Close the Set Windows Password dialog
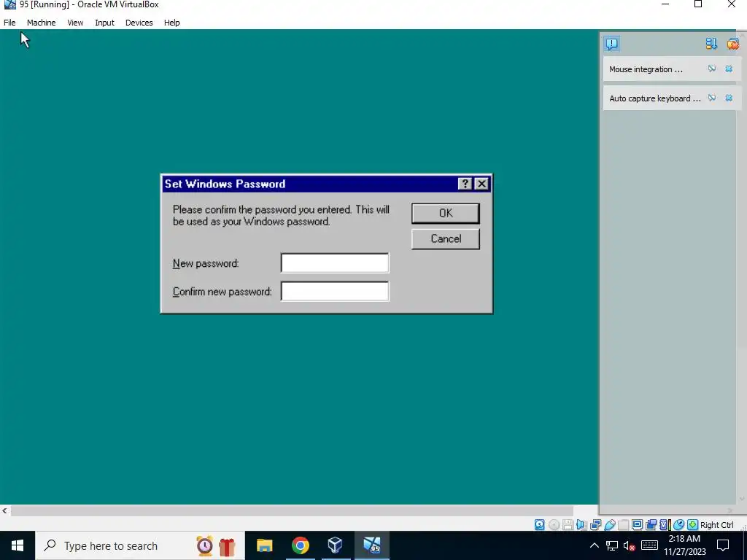 pos(481,184)
